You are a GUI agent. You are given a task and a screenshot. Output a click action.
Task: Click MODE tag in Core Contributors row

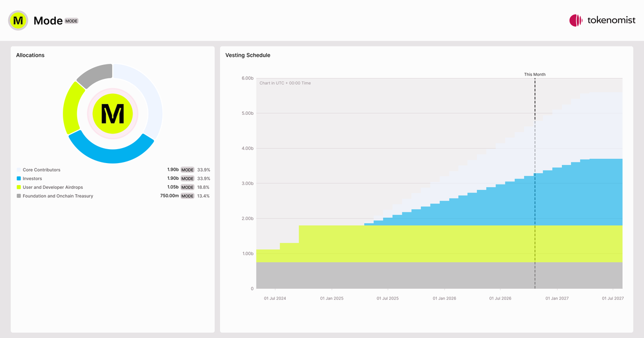tap(187, 170)
